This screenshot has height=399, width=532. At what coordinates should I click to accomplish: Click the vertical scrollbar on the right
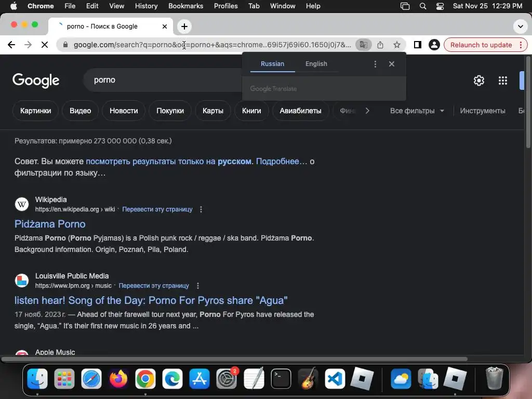tap(528, 102)
